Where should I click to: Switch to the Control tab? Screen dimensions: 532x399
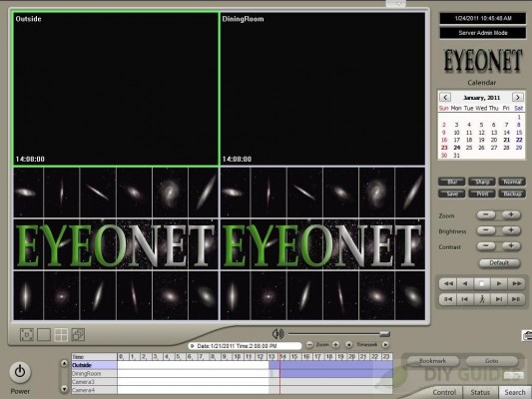(444, 392)
